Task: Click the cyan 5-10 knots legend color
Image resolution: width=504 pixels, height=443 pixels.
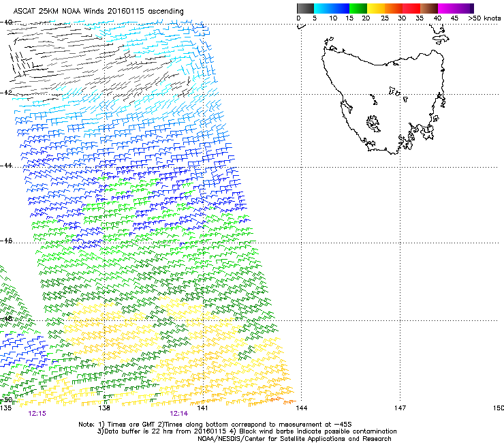Action: 323,8
